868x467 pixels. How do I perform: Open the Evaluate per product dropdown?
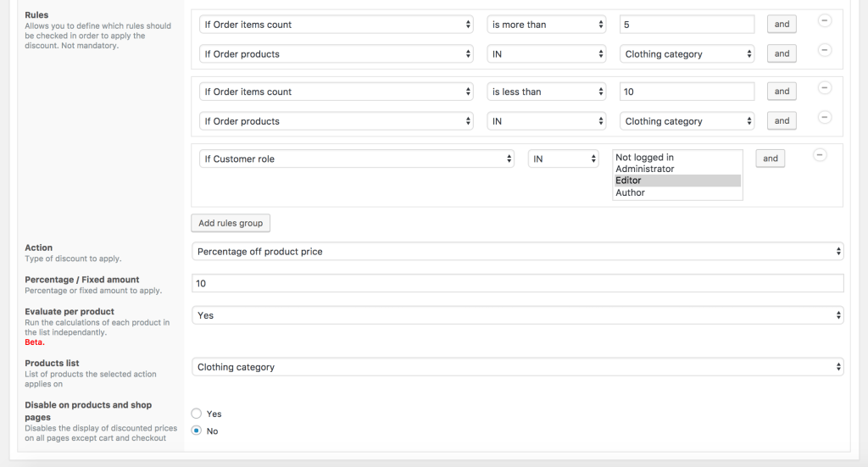click(518, 315)
